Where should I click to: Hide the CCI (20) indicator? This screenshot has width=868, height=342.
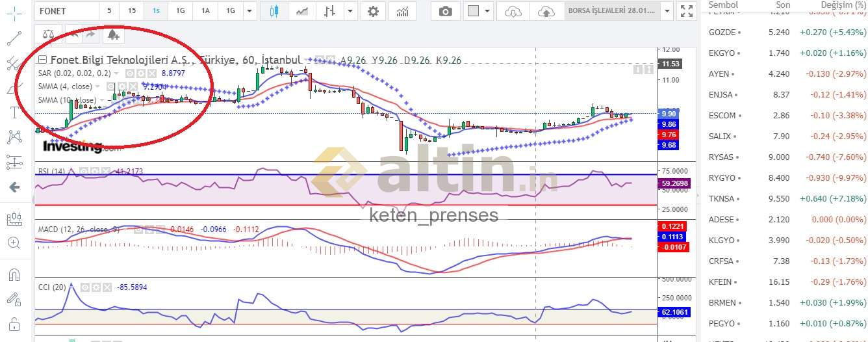point(85,287)
